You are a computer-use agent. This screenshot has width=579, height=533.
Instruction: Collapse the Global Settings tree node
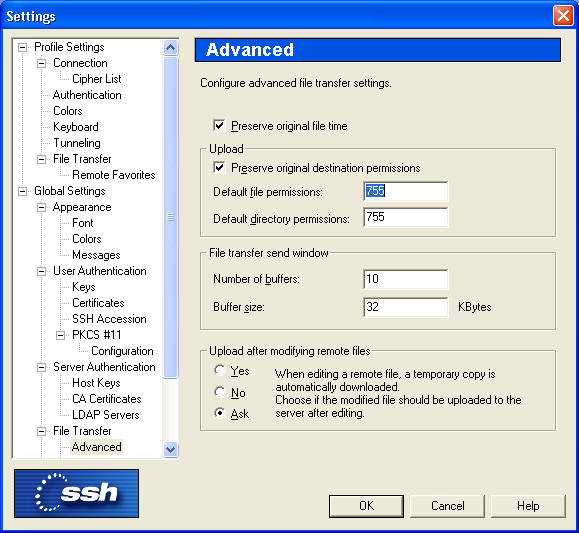pos(23,191)
